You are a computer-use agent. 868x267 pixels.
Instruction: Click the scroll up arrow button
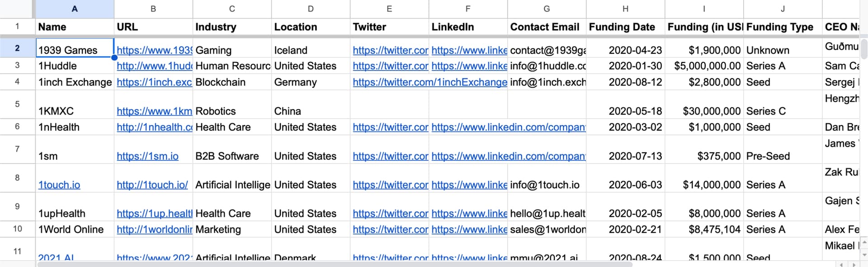click(x=863, y=243)
